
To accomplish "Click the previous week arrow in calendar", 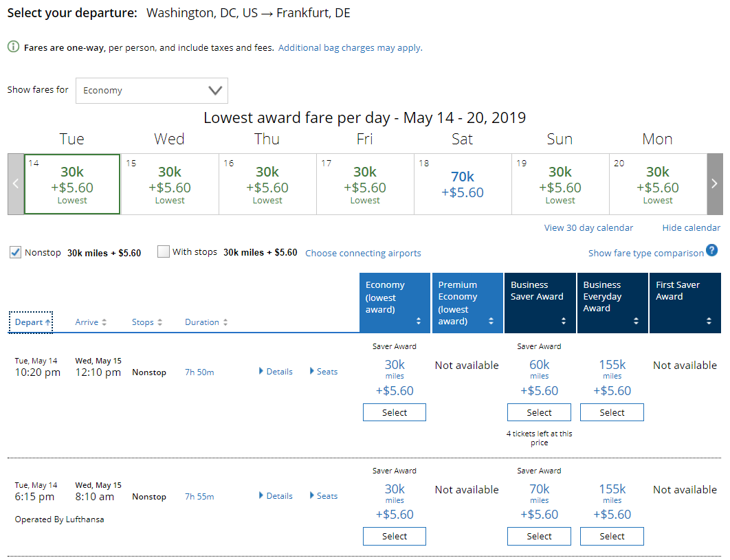I will click(15, 184).
